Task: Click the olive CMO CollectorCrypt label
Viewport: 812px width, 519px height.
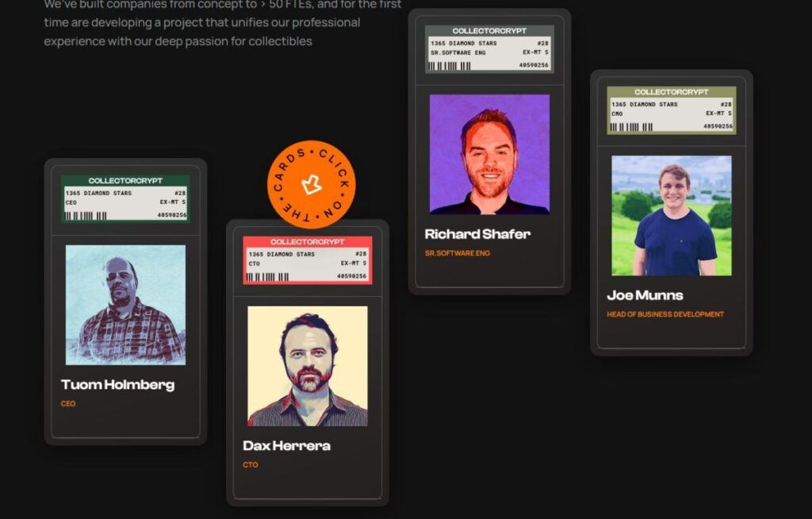Action: 672,110
